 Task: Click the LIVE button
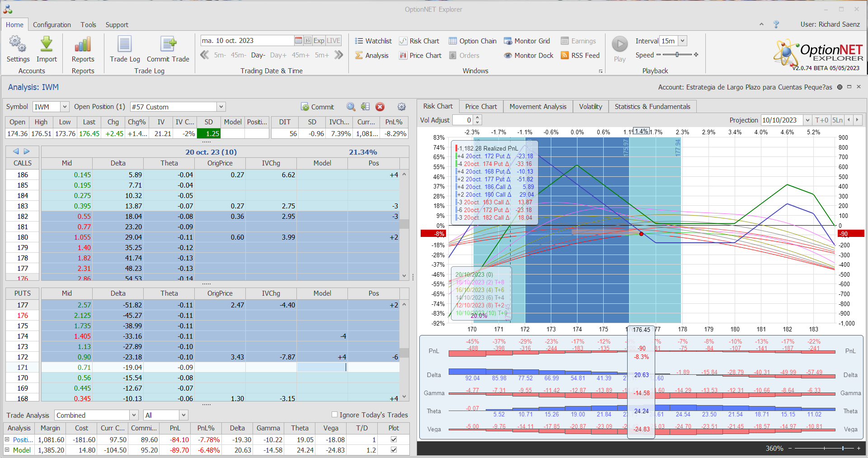coord(333,41)
